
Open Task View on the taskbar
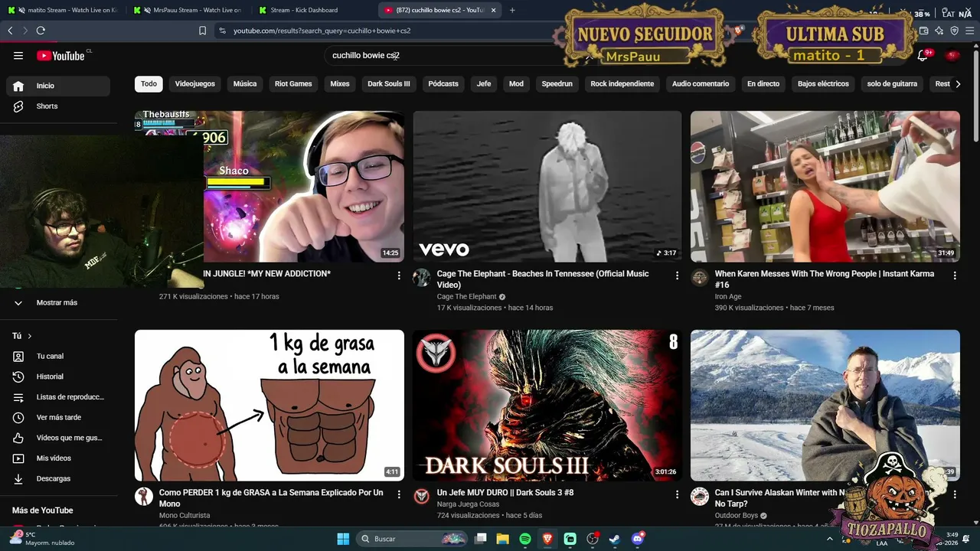coord(481,539)
